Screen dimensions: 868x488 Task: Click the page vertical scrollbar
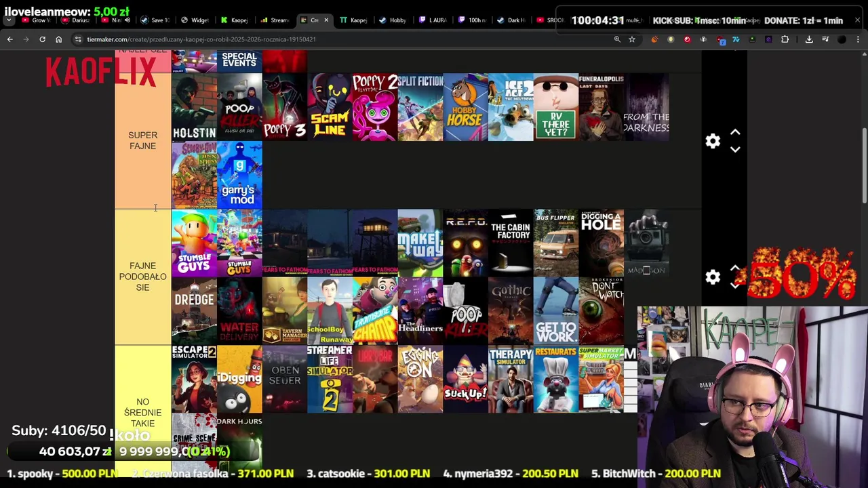click(x=864, y=165)
